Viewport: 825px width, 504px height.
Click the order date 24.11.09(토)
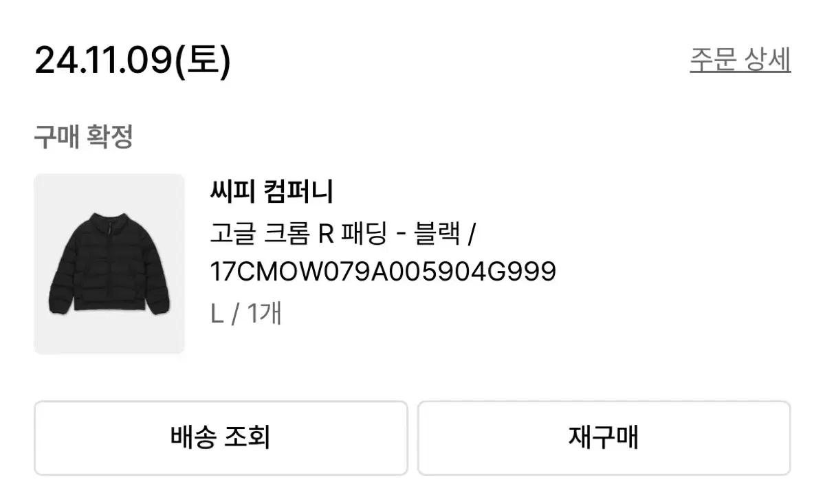133,61
